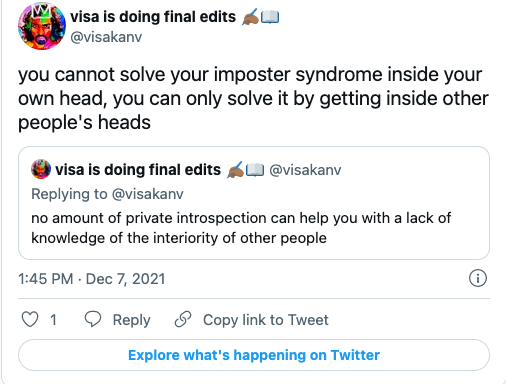
Task: Click the writing hand emoji in quoted tweet
Action: (x=235, y=170)
